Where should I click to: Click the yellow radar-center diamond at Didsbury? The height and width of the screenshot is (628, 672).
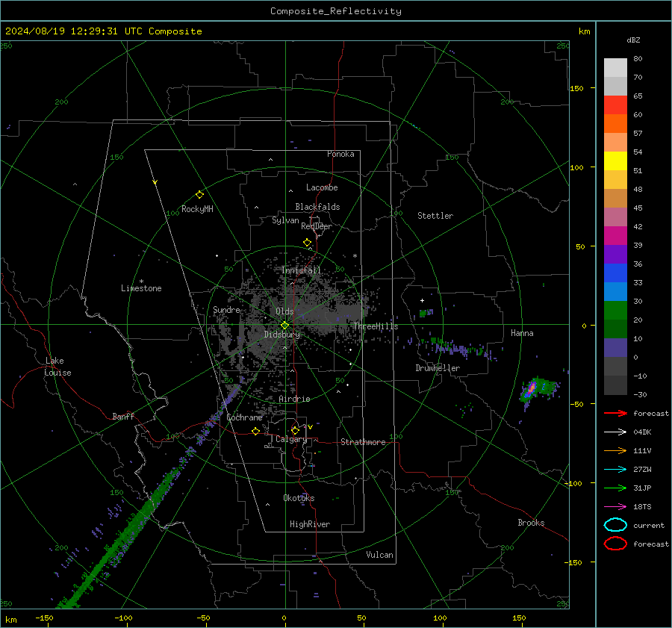[x=284, y=326]
